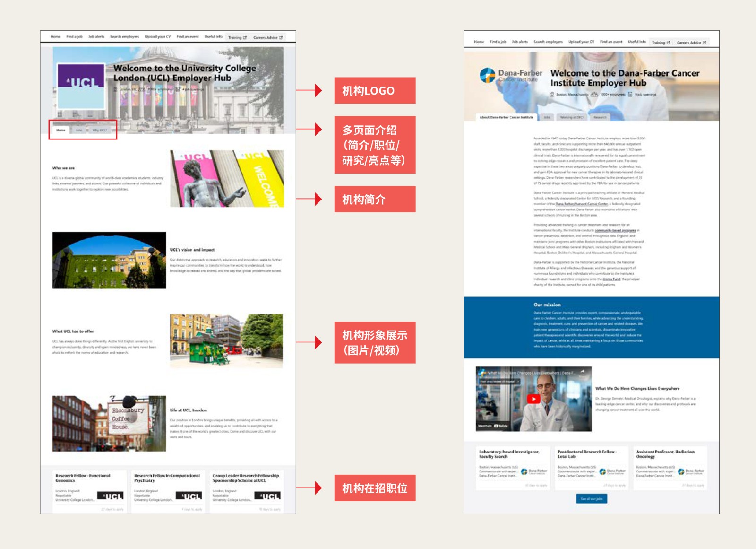
Task: Select the About Dana-Farber Cancer Institute tab
Action: [x=507, y=117]
